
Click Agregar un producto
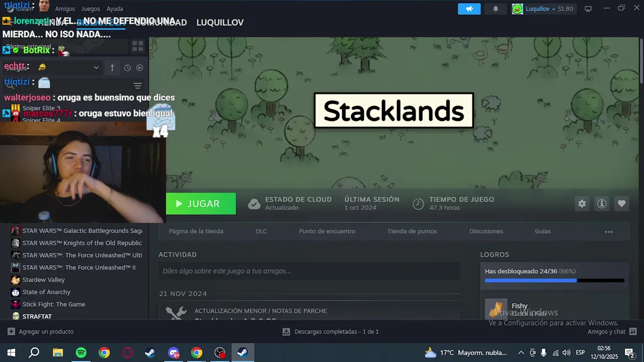click(x=41, y=332)
